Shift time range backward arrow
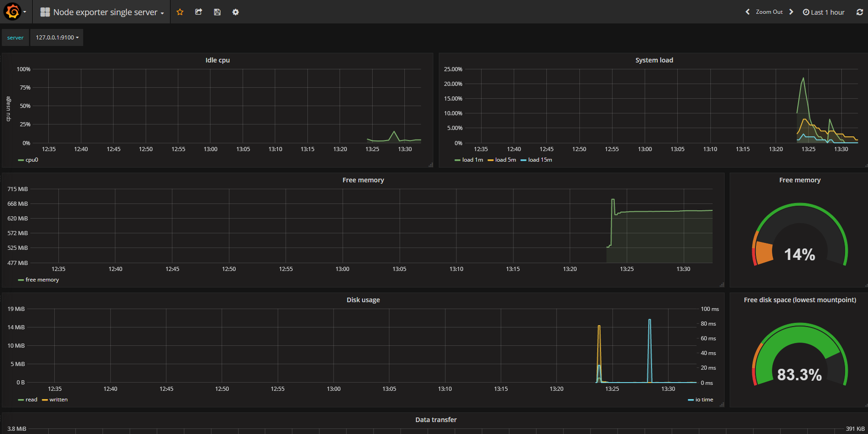Image resolution: width=868 pixels, height=434 pixels. (x=748, y=12)
